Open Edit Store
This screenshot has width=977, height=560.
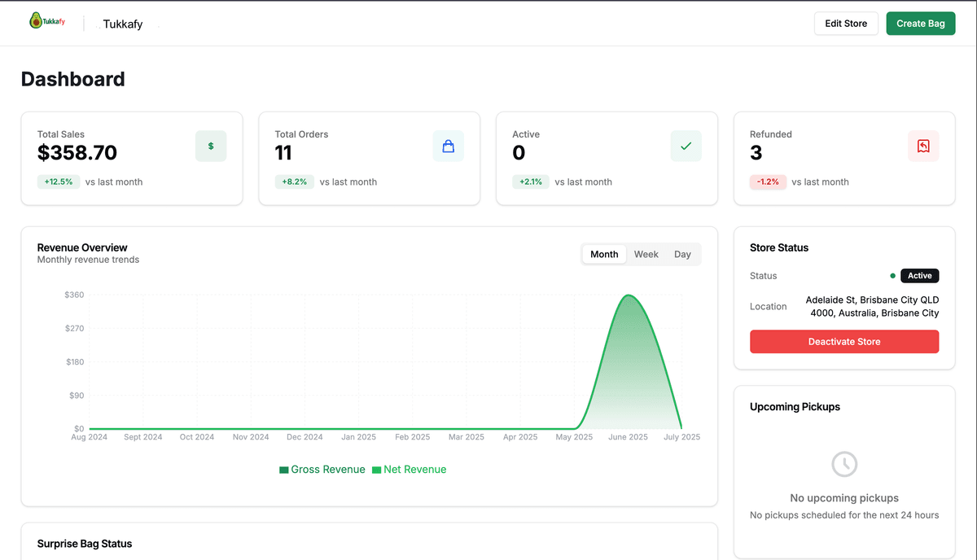point(846,23)
